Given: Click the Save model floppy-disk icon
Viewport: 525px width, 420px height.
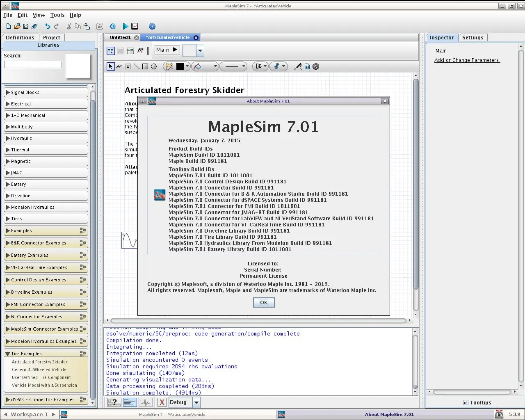Looking at the screenshot, I should (x=26, y=26).
